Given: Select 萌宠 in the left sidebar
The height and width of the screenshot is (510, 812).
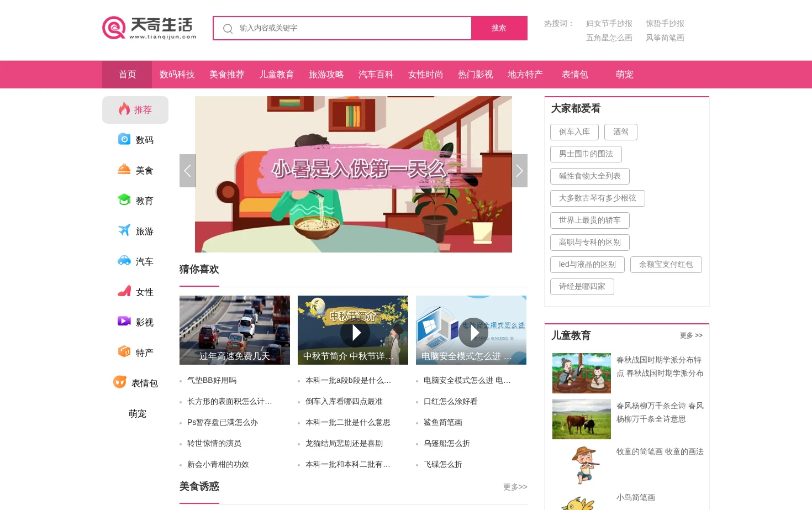Looking at the screenshot, I should [x=137, y=413].
